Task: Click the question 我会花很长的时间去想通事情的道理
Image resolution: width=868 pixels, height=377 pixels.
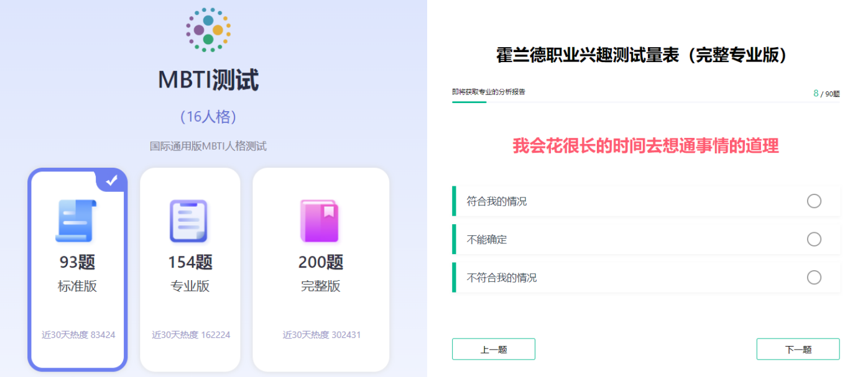Action: [x=646, y=146]
